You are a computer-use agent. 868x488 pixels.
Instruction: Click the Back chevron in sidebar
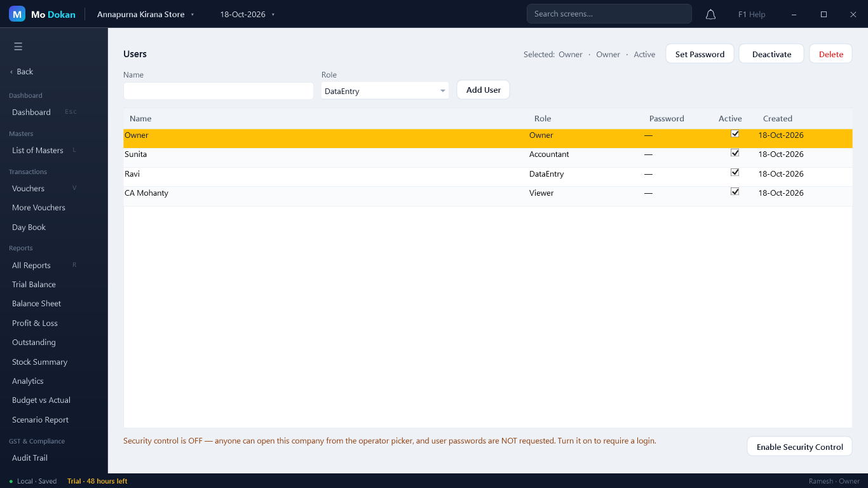coord(11,72)
